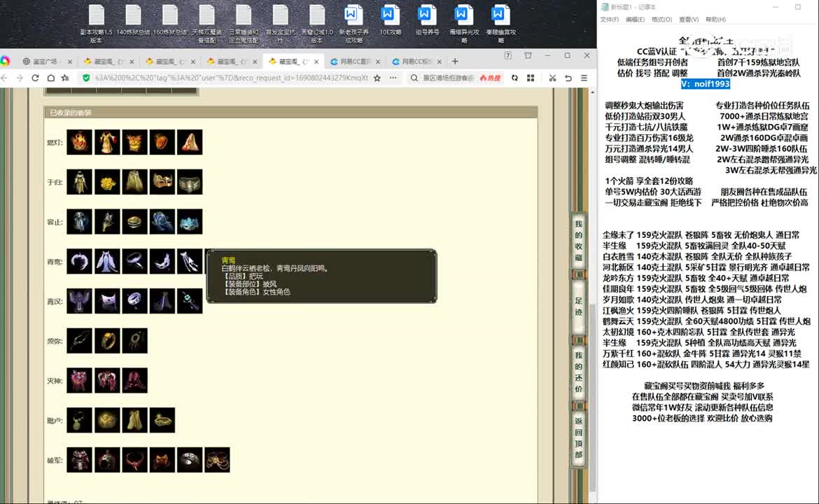Open Notepad 编辑(E) menu
The height and width of the screenshot is (504, 819).
click(635, 20)
